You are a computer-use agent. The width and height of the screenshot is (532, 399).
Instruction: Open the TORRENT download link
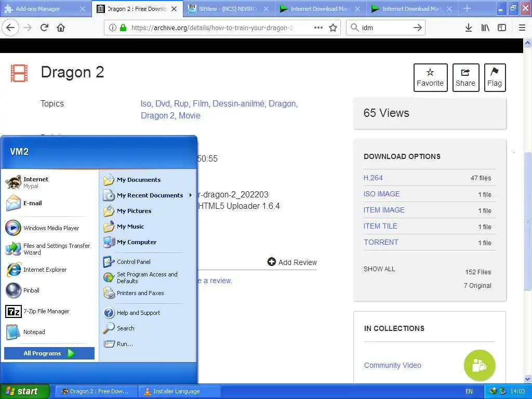[381, 242]
